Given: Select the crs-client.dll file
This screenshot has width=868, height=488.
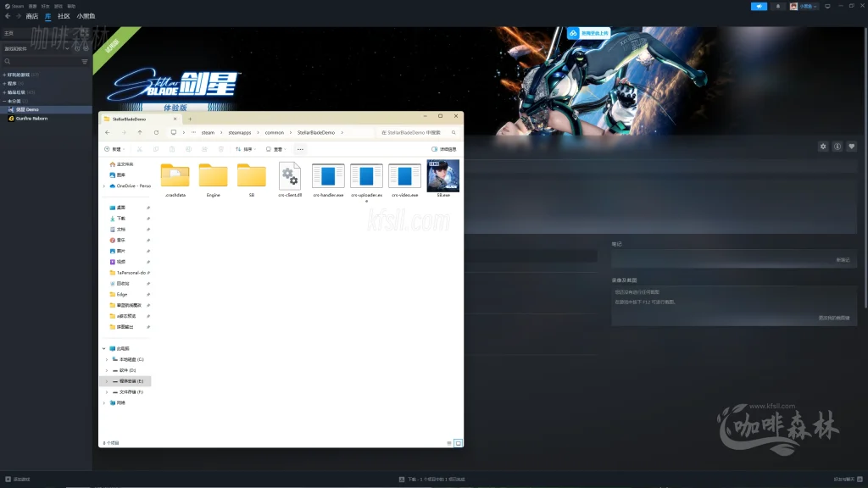Looking at the screenshot, I should point(290,180).
